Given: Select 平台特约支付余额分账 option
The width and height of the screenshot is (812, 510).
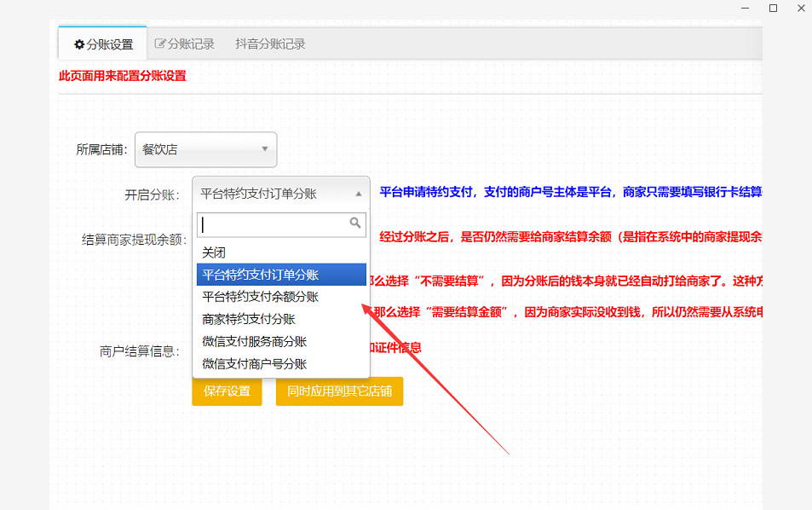Looking at the screenshot, I should point(260,297).
